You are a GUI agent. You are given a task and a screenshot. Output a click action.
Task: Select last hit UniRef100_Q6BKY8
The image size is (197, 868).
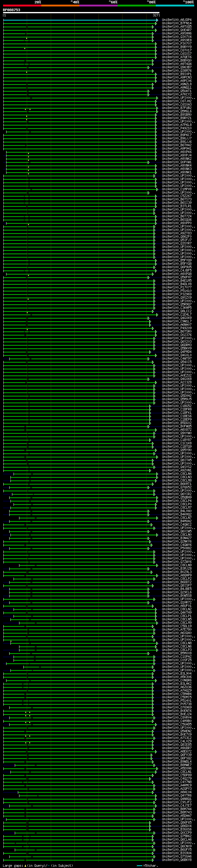[x=177, y=860]
